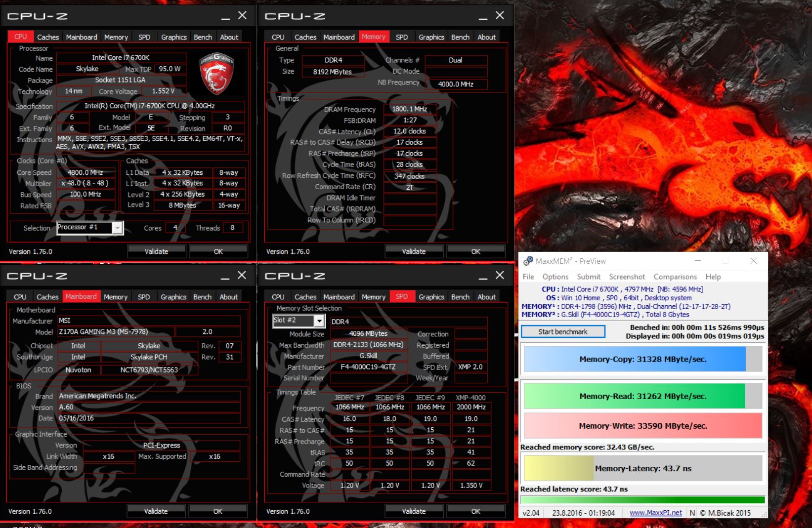Open Mainboard tab in top-left CPU-Z window
812x528 pixels.
pos(82,37)
